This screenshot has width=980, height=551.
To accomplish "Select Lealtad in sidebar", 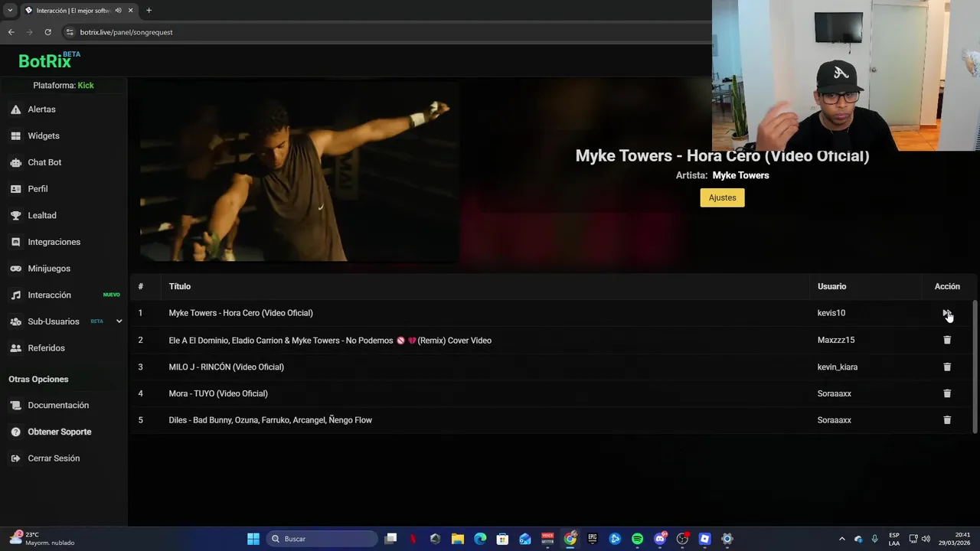I will [42, 215].
